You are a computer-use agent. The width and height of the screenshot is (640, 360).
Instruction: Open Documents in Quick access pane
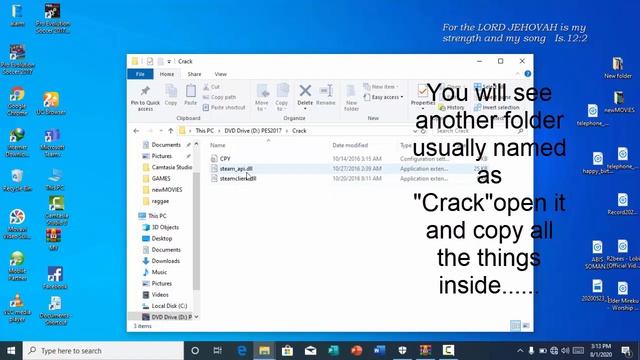(x=166, y=145)
